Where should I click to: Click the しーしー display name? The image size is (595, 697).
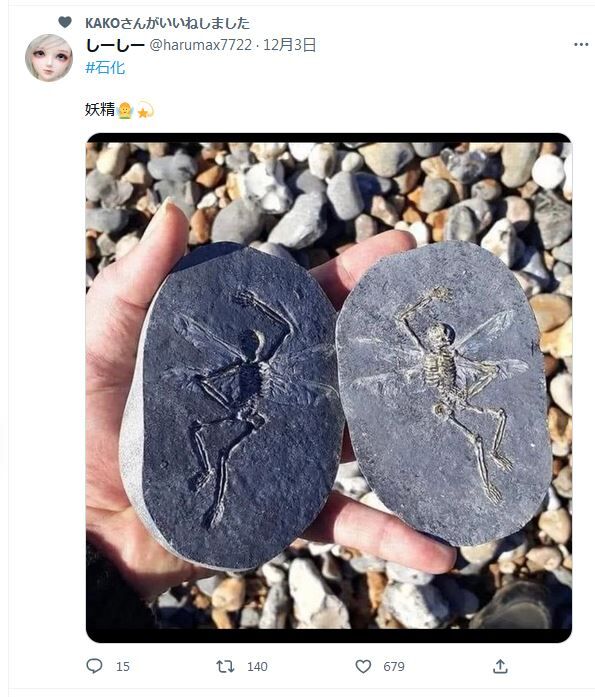tap(115, 45)
